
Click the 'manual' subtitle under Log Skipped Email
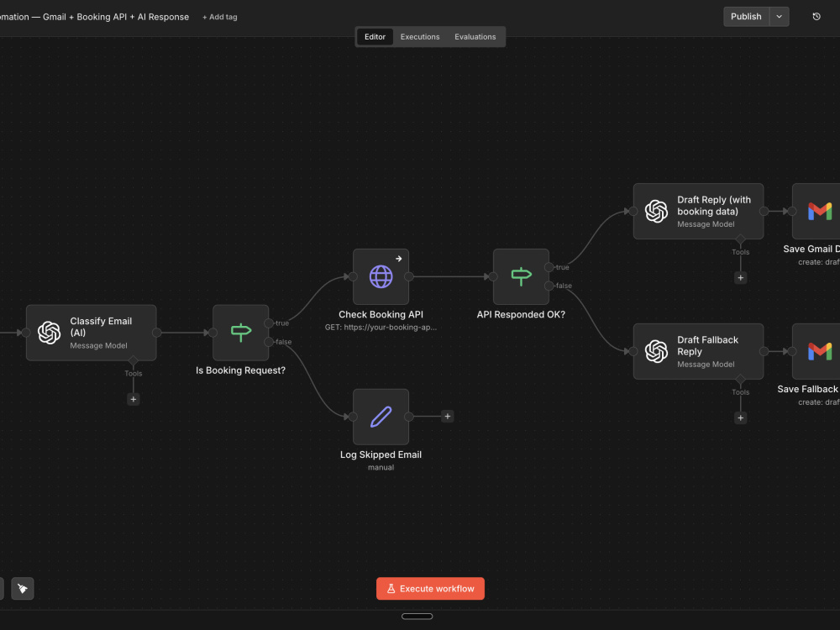click(x=381, y=467)
